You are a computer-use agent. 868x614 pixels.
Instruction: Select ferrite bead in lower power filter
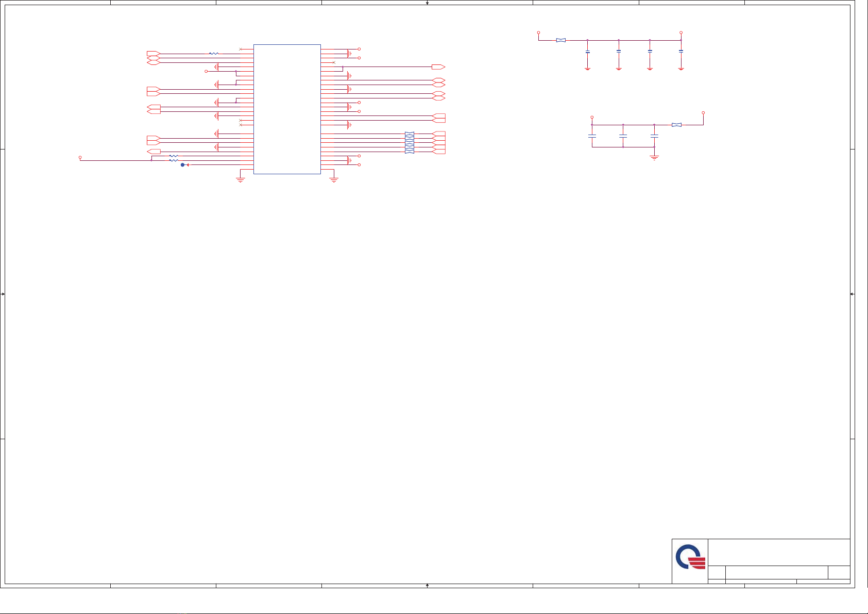(x=677, y=125)
